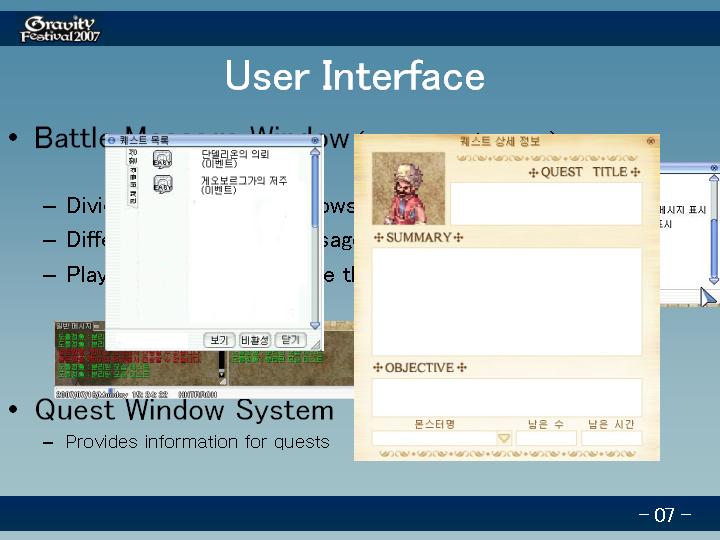Click the Gravity Festival 2007 logo
720x540 pixels.
60,28
